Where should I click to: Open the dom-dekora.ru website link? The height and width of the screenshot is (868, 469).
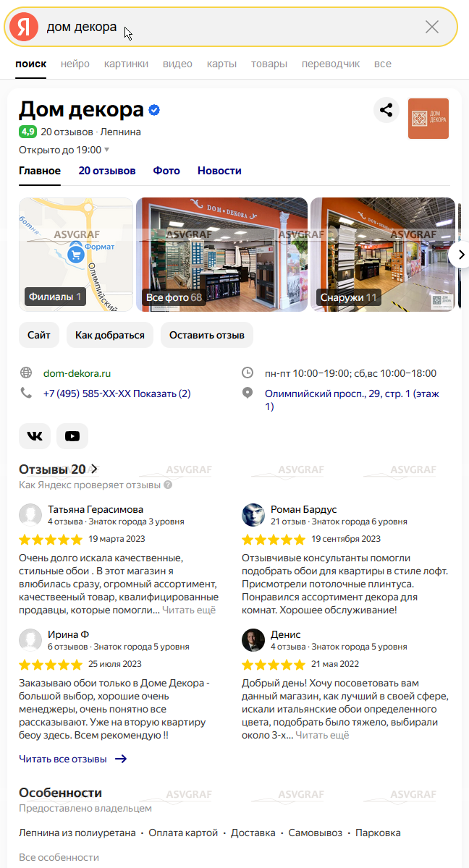(x=77, y=373)
